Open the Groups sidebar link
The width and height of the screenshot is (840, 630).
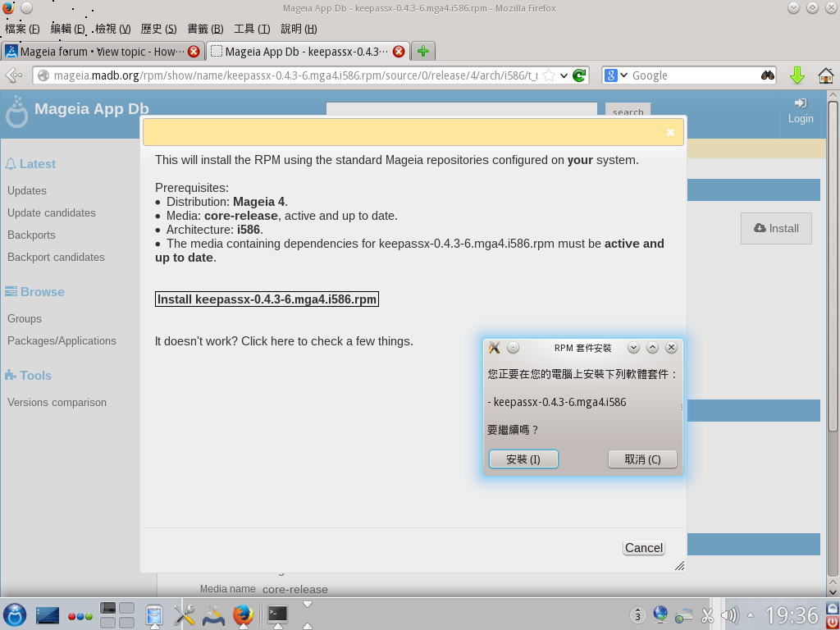click(x=24, y=319)
